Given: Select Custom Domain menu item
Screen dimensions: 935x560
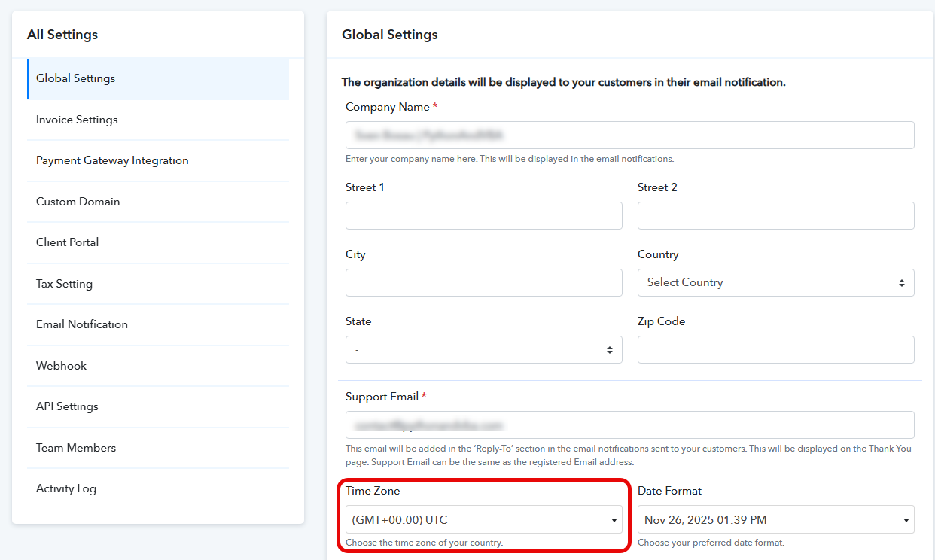Looking at the screenshot, I should [x=78, y=202].
